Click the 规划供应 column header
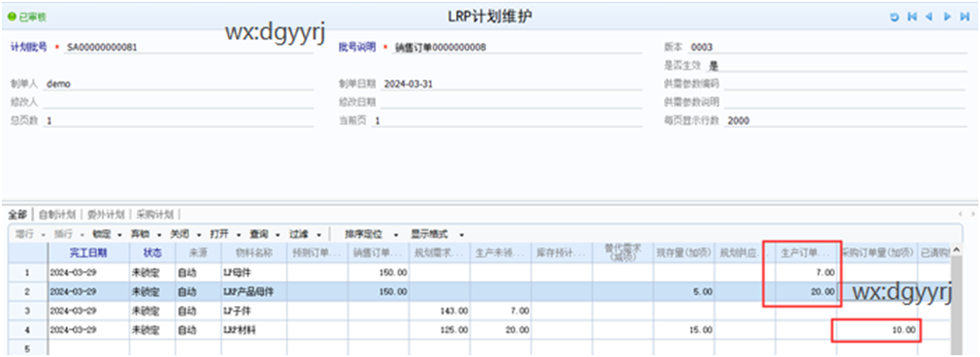The height and width of the screenshot is (357, 980). pos(744,253)
